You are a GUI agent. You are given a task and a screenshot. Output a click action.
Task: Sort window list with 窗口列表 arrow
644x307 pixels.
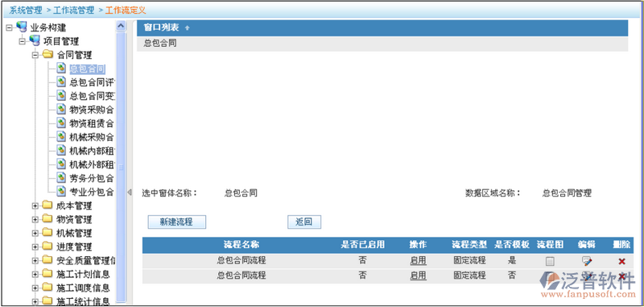(x=188, y=28)
